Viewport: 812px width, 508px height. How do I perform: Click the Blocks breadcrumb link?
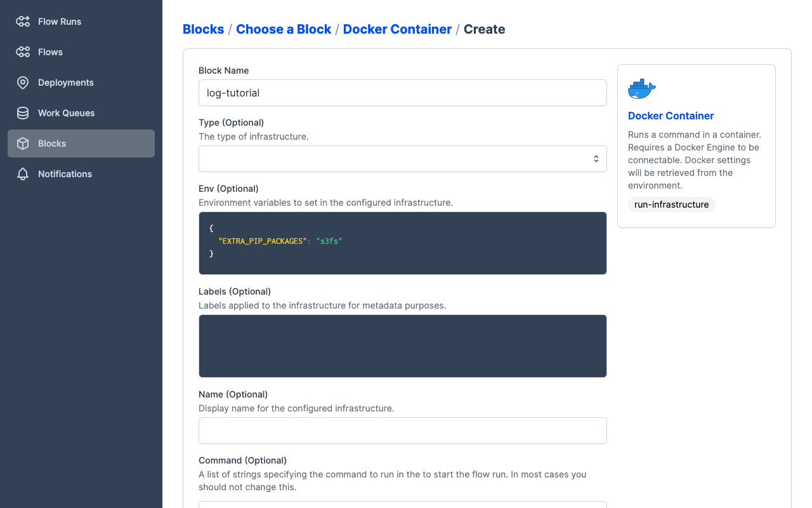[x=203, y=29]
